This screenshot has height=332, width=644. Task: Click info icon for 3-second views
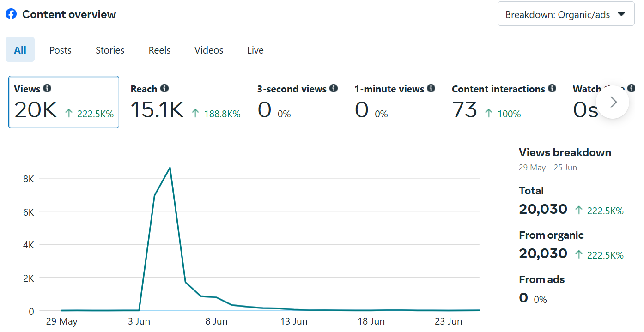tap(334, 89)
